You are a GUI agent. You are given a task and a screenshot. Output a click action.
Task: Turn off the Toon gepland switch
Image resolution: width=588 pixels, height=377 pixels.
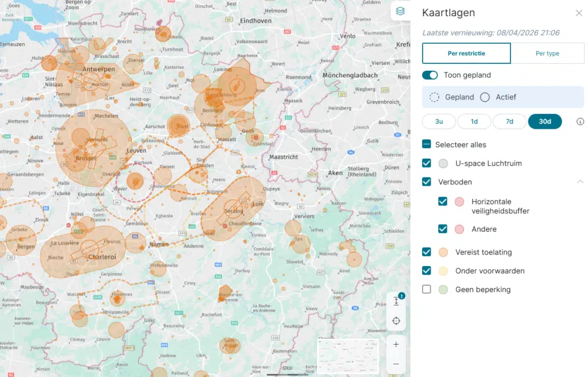coord(430,75)
